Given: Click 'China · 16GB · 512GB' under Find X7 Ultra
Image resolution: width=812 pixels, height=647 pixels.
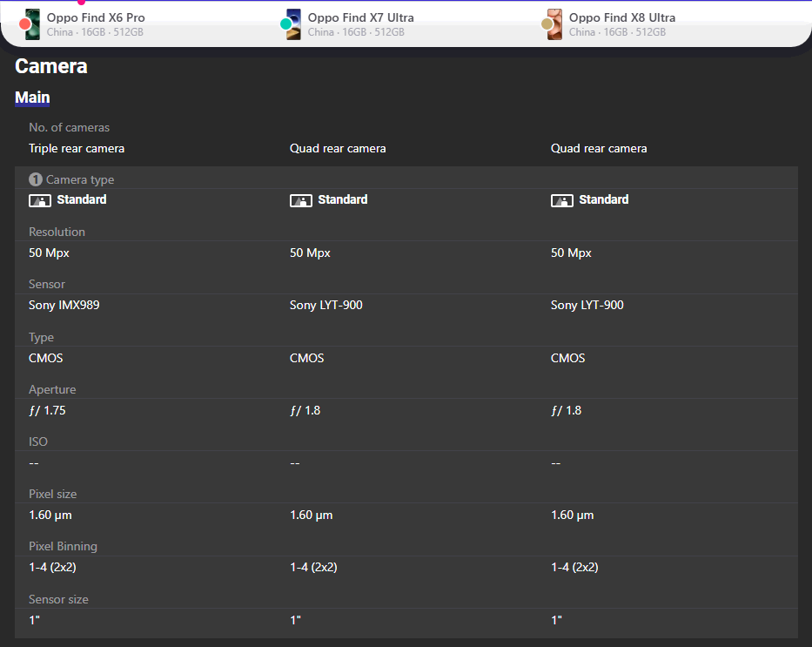Looking at the screenshot, I should point(356,32).
